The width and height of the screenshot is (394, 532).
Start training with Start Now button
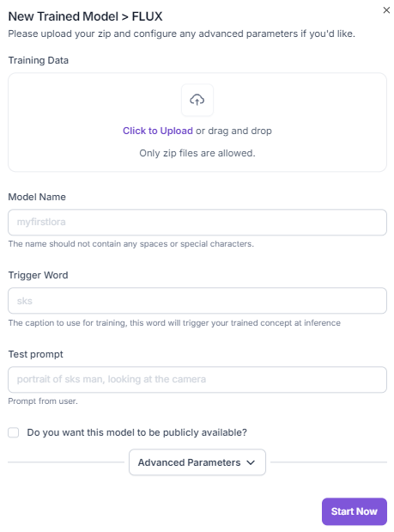355,511
